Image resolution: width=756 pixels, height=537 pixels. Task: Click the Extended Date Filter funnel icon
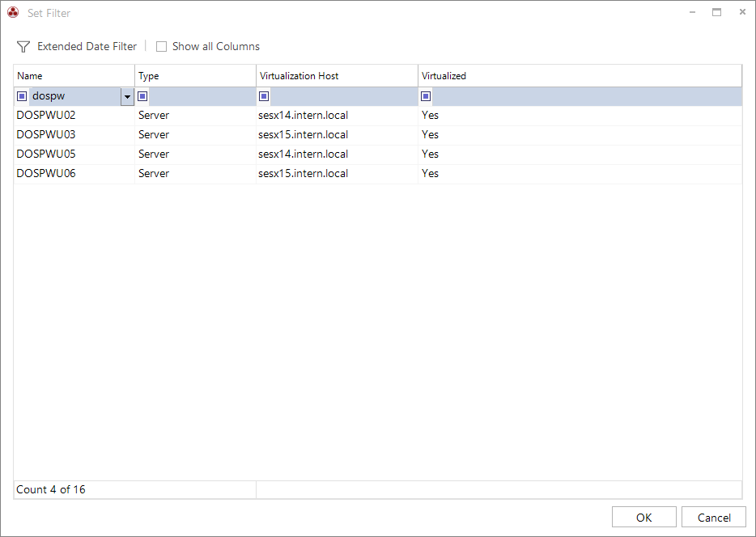(23, 47)
